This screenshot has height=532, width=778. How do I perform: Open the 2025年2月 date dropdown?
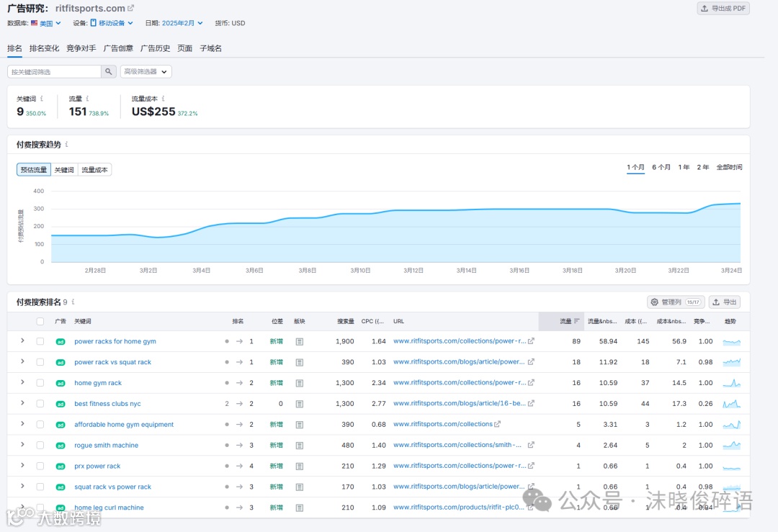pos(182,23)
